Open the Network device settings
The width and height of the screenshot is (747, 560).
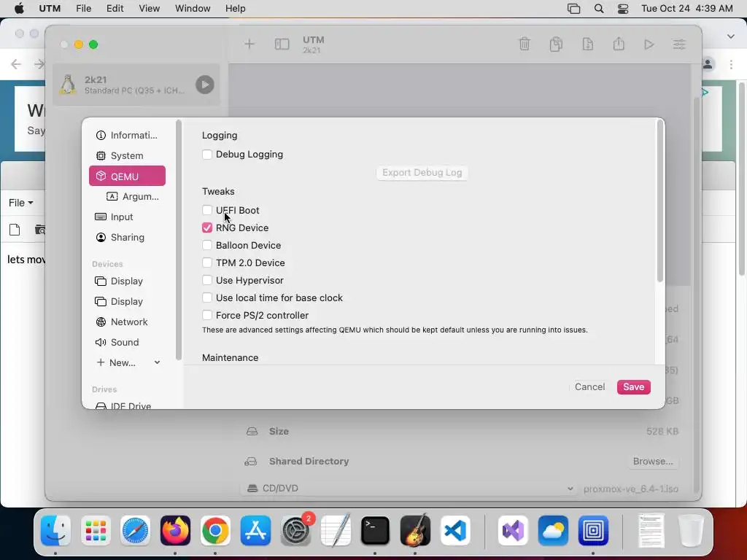pos(127,322)
